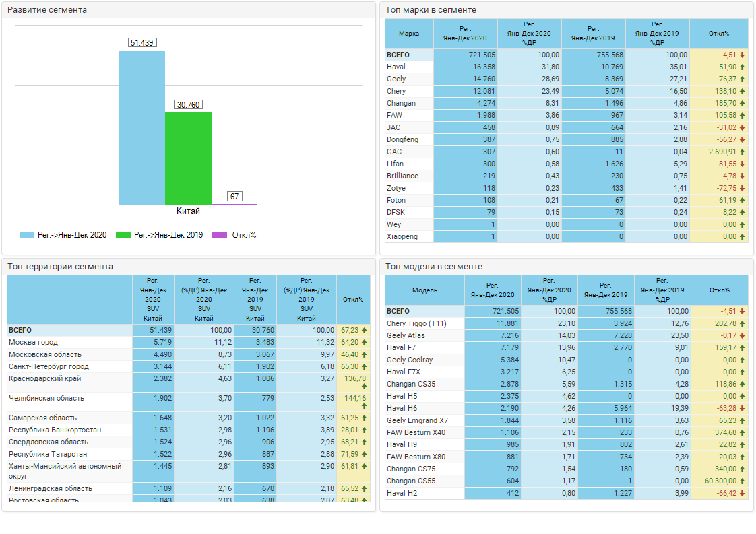756x534 pixels.
Task: Select the Топ территории сегмента panel title
Action: point(60,267)
